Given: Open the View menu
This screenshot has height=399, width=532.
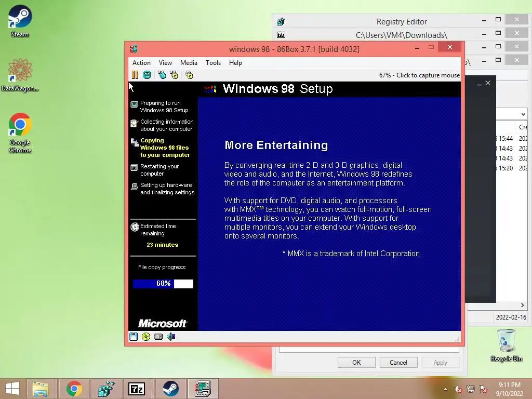Looking at the screenshot, I should point(165,63).
